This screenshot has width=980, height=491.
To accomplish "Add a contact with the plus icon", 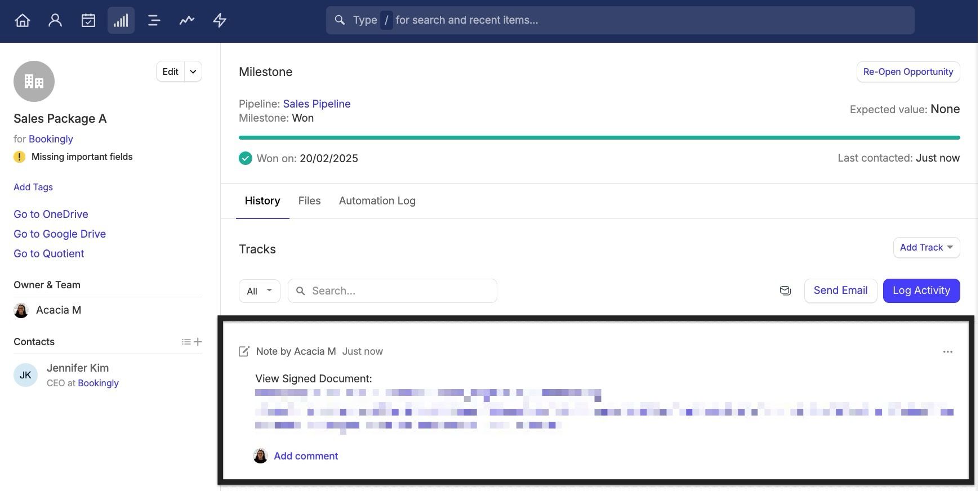I will pyautogui.click(x=198, y=342).
